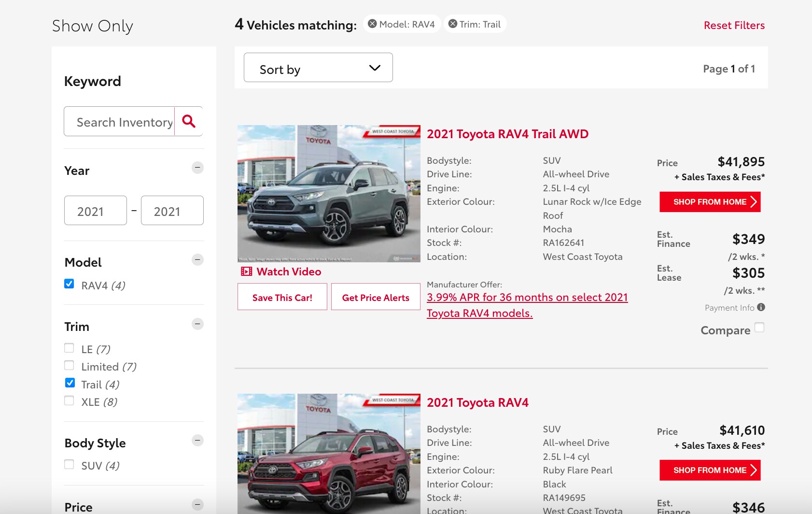Check the Limited trim checkbox
The width and height of the screenshot is (812, 514).
pos(69,365)
